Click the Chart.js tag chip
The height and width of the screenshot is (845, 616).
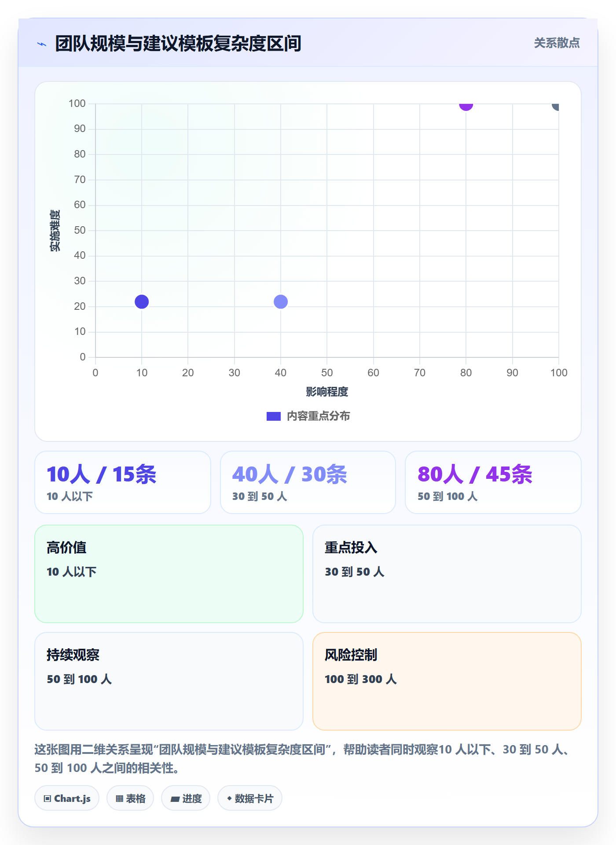(67, 798)
